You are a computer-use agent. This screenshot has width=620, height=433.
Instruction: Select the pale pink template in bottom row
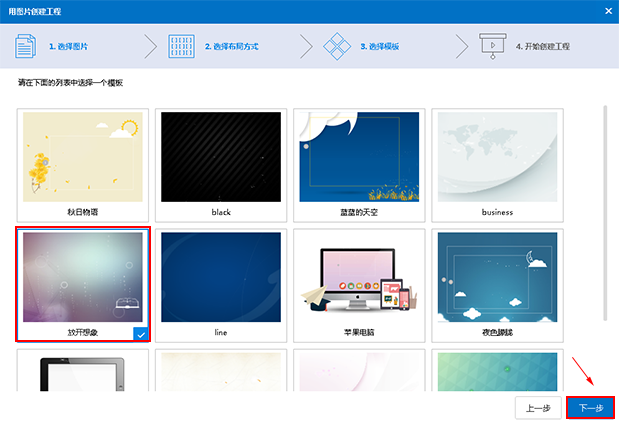click(359, 372)
